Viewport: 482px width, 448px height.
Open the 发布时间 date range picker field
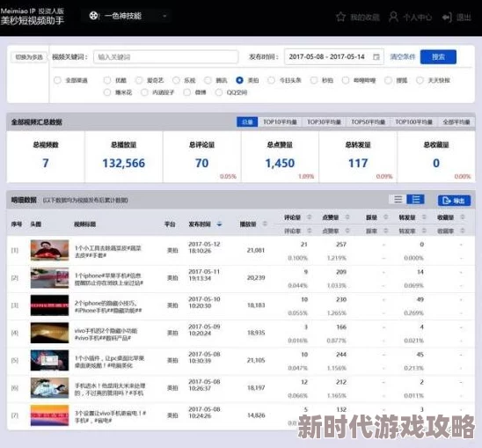[x=334, y=56]
